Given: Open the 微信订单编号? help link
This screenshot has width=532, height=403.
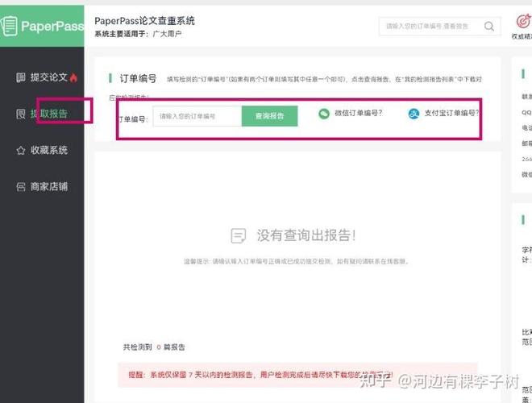Looking at the screenshot, I should click(358, 113).
